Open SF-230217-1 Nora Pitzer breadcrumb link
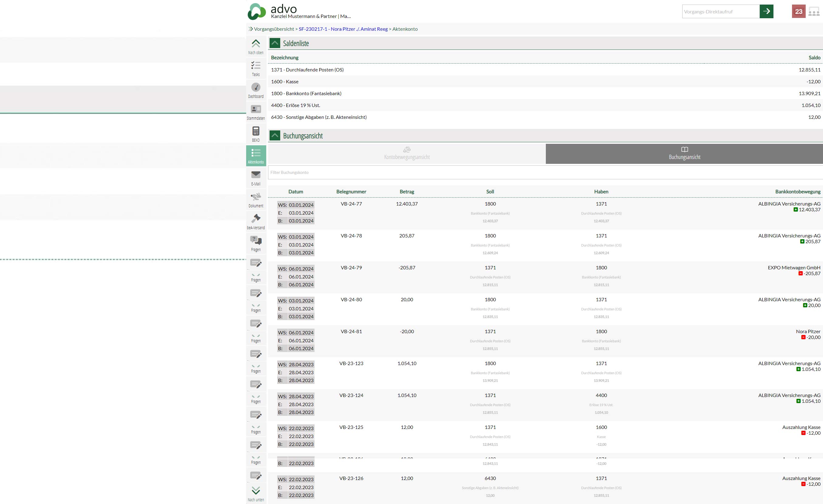Screen dimensions: 823x504 343,29
